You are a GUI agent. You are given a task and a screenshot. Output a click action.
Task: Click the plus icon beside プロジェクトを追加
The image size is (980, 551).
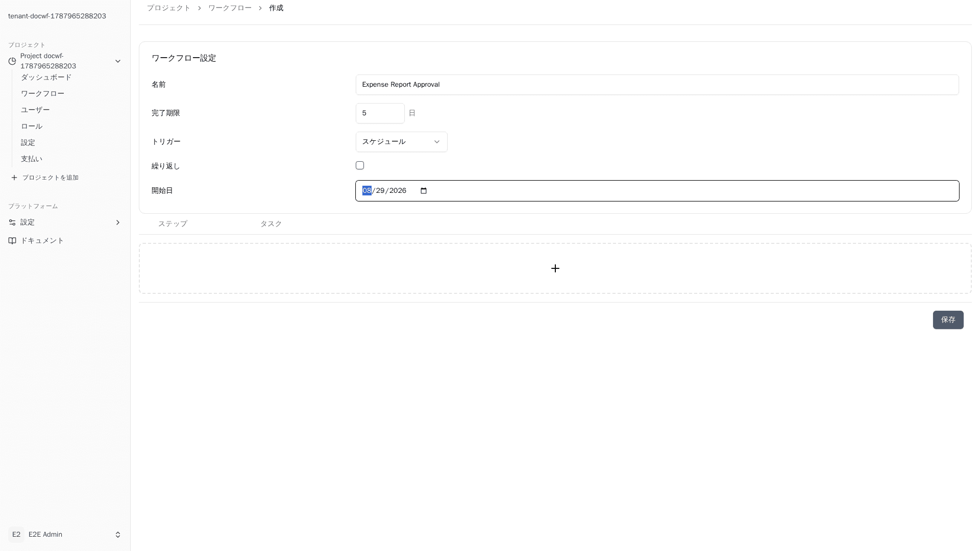coord(14,178)
